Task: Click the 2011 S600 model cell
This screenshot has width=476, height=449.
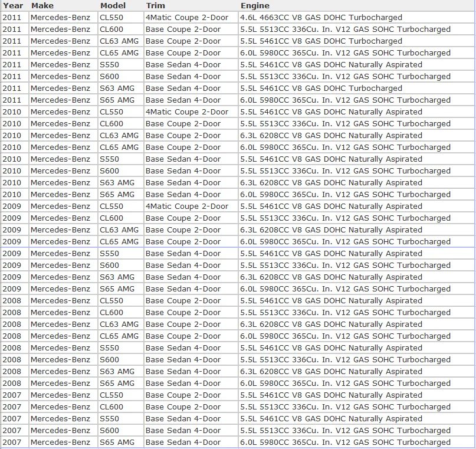Action: pos(109,77)
